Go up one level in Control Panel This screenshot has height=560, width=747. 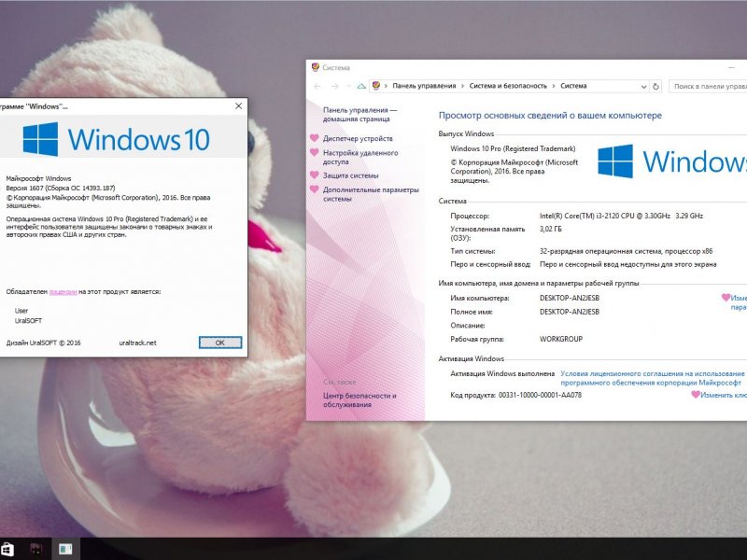(x=361, y=86)
